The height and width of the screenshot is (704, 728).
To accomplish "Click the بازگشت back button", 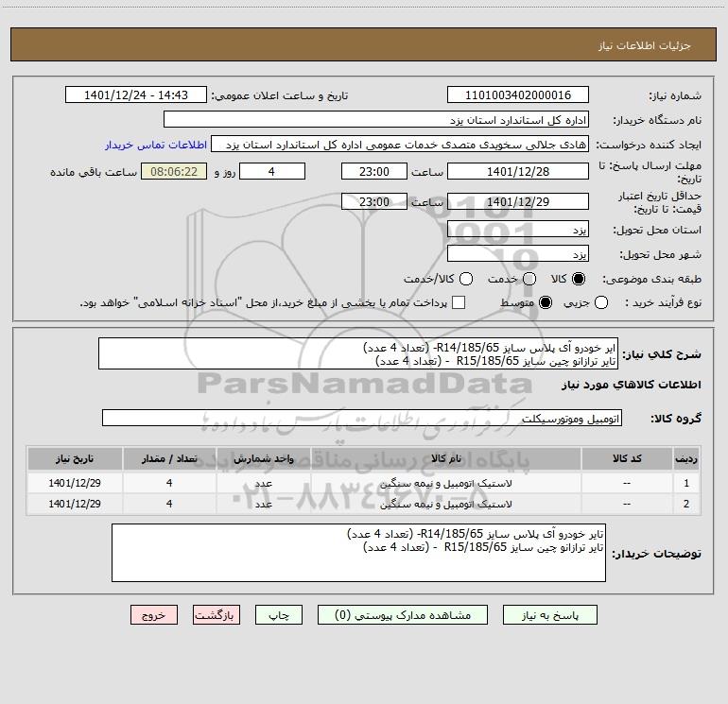I will tap(217, 615).
